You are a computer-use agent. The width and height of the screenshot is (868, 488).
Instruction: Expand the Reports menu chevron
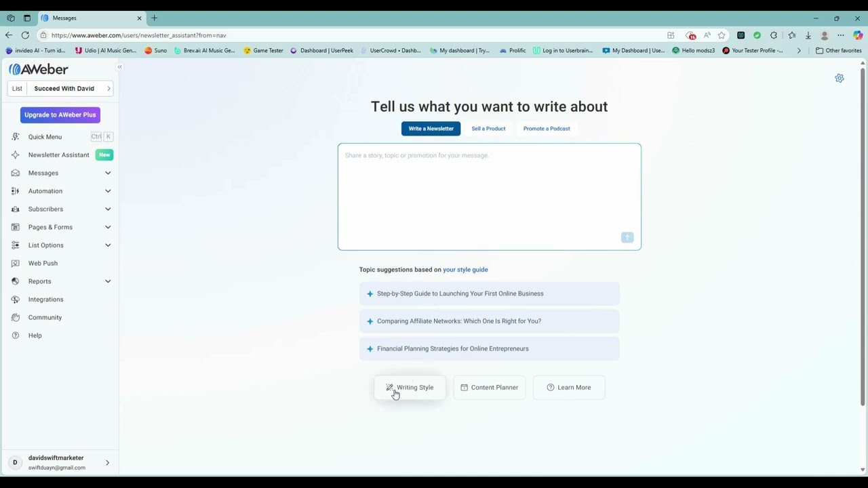point(108,281)
